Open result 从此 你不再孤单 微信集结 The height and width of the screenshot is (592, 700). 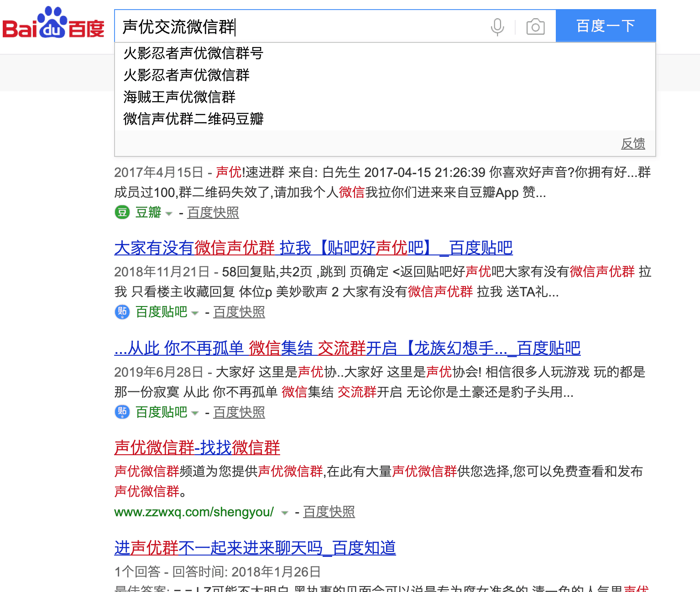click(347, 348)
